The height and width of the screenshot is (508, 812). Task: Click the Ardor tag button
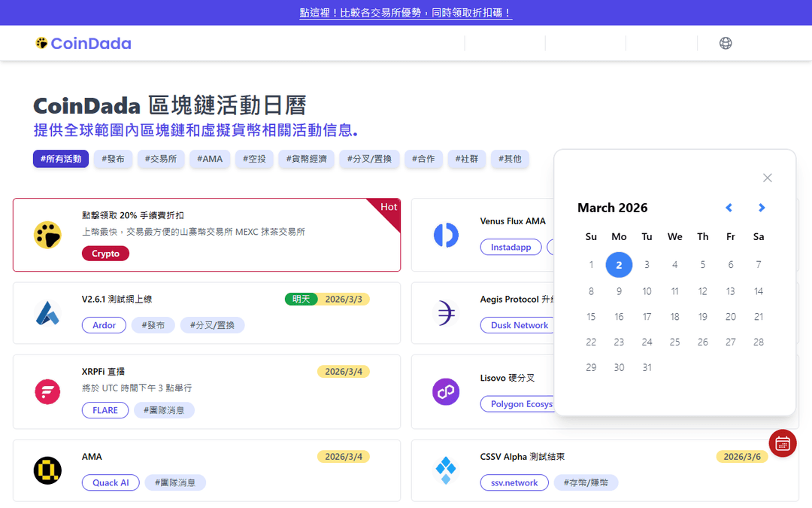[104, 325]
